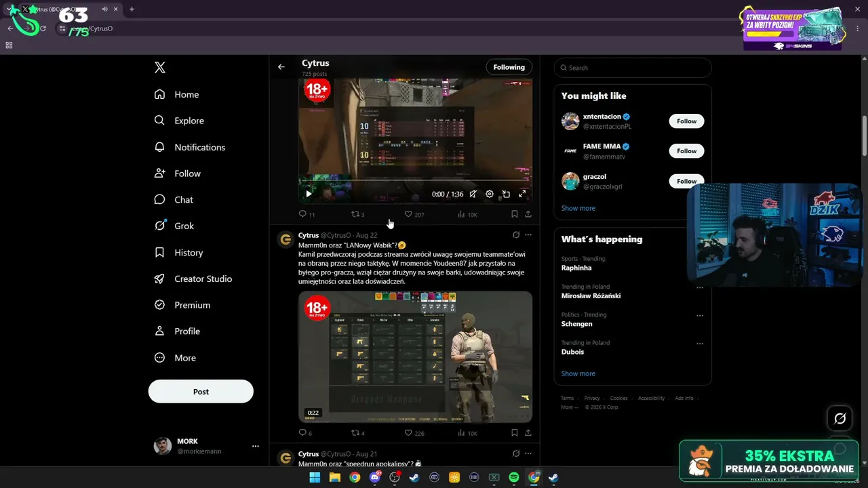The image size is (868, 488).
Task: Click the X logo in the sidebar
Action: coord(160,67)
